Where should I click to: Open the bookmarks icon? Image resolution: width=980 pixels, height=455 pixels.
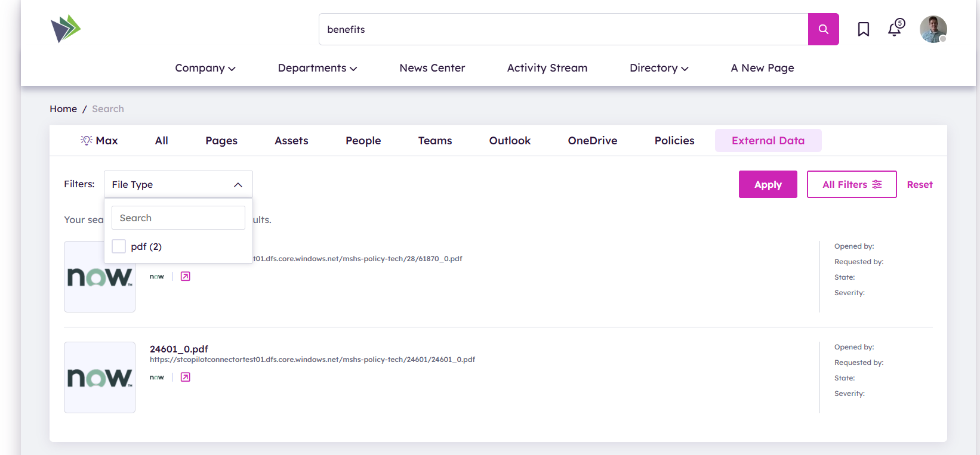(863, 29)
